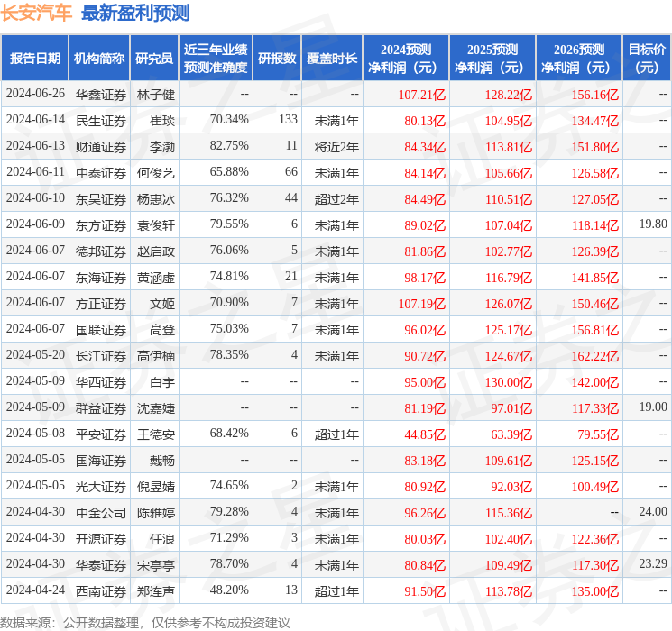Click analyst name 何俊艺
The width and height of the screenshot is (672, 631).
[x=155, y=173]
